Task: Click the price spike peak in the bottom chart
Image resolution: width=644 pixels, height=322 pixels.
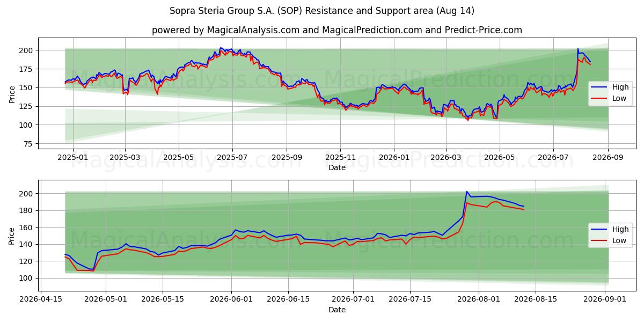Action: pyautogui.click(x=466, y=192)
